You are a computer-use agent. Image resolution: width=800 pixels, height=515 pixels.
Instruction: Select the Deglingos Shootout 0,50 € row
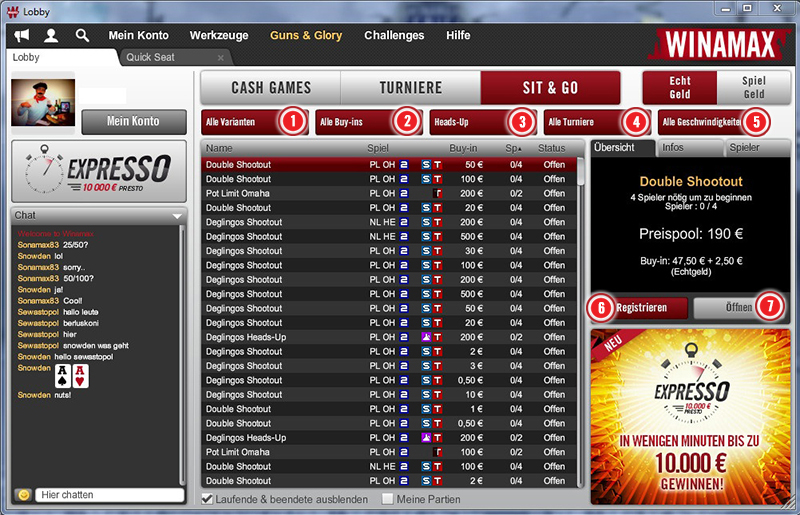tap(389, 380)
